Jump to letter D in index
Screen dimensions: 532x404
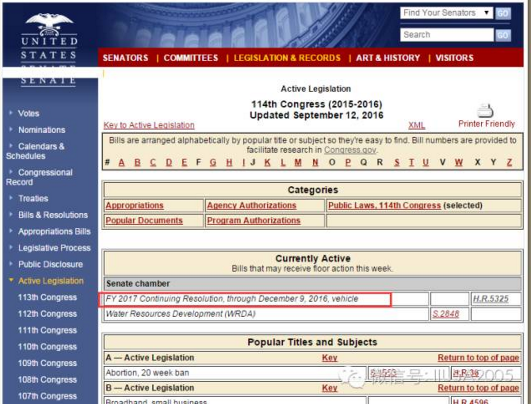coord(169,163)
